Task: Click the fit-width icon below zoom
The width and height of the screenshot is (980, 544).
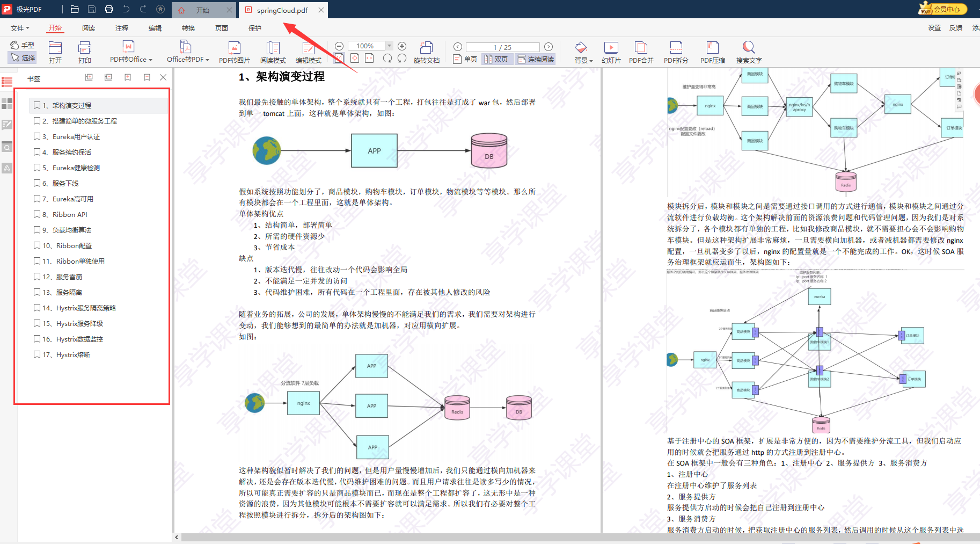Action: tap(369, 58)
